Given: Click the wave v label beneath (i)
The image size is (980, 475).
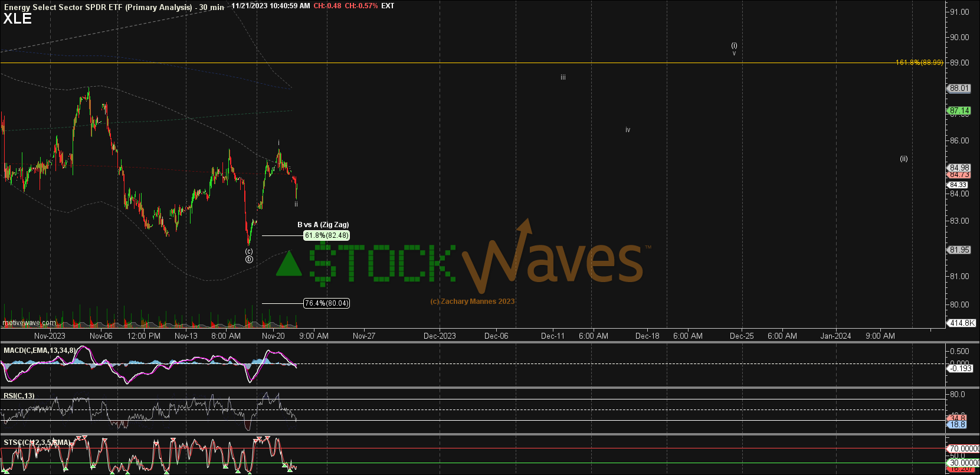Looking at the screenshot, I should (734, 53).
